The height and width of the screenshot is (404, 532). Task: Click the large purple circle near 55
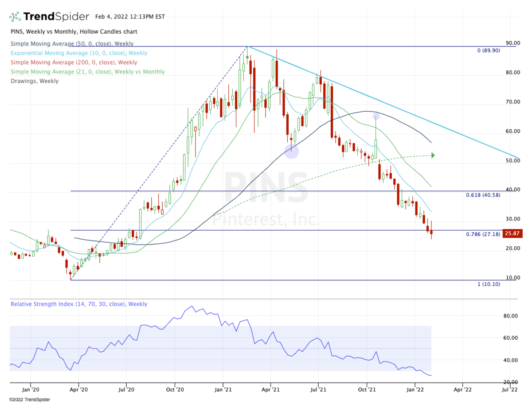tap(291, 151)
